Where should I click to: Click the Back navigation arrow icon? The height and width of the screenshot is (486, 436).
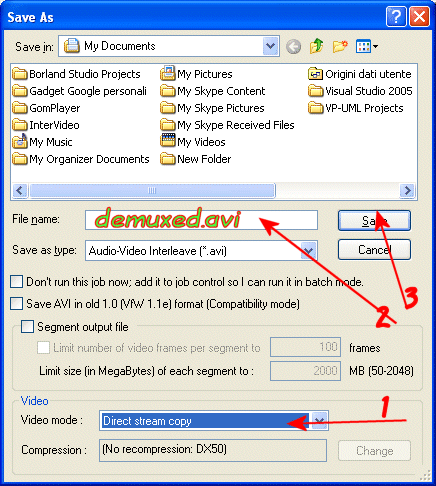point(294,46)
